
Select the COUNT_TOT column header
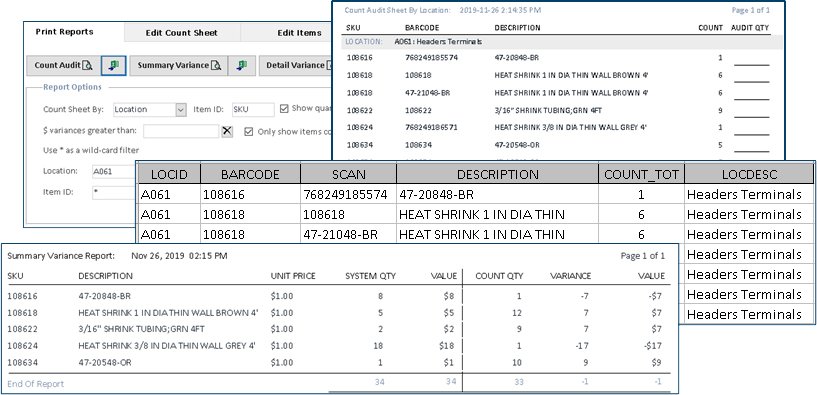click(x=641, y=174)
